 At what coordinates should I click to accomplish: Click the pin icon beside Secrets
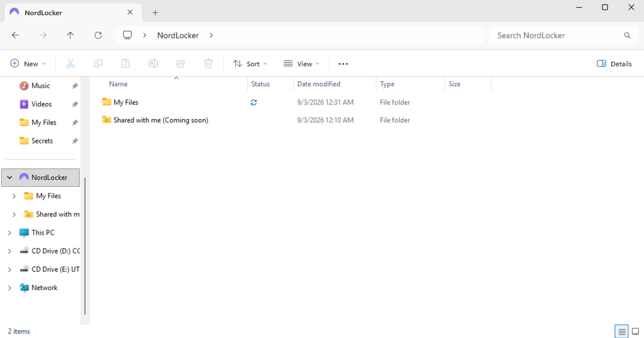click(x=75, y=141)
